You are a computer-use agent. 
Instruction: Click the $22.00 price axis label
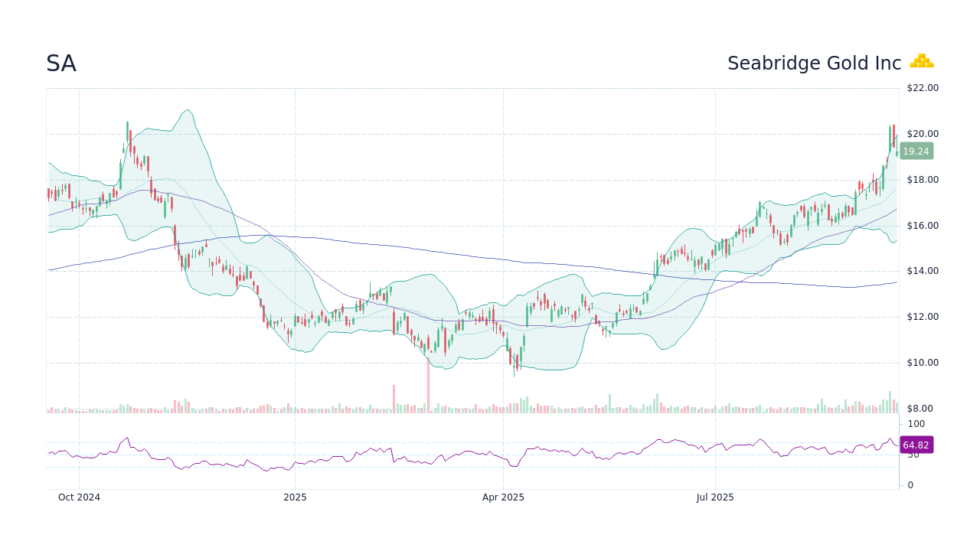pyautogui.click(x=923, y=88)
